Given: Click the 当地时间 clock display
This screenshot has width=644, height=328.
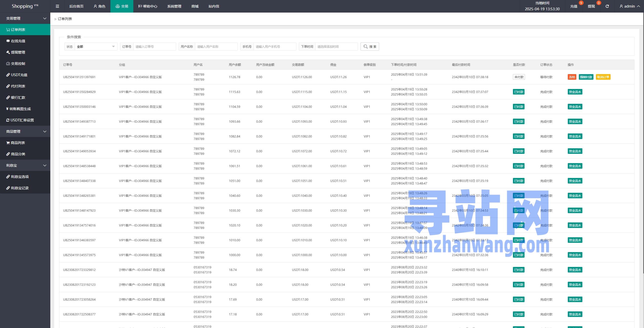Looking at the screenshot, I should pyautogui.click(x=542, y=6).
